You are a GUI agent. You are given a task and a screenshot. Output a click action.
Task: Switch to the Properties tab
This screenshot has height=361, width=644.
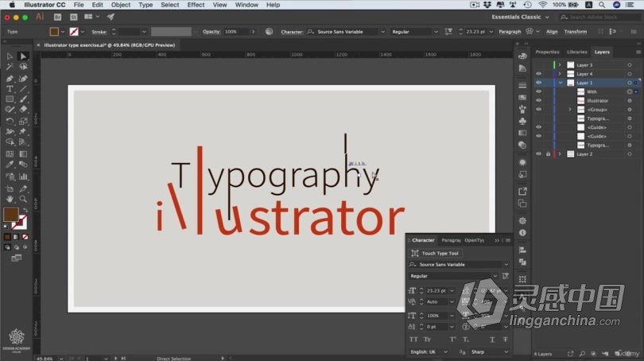pos(547,52)
